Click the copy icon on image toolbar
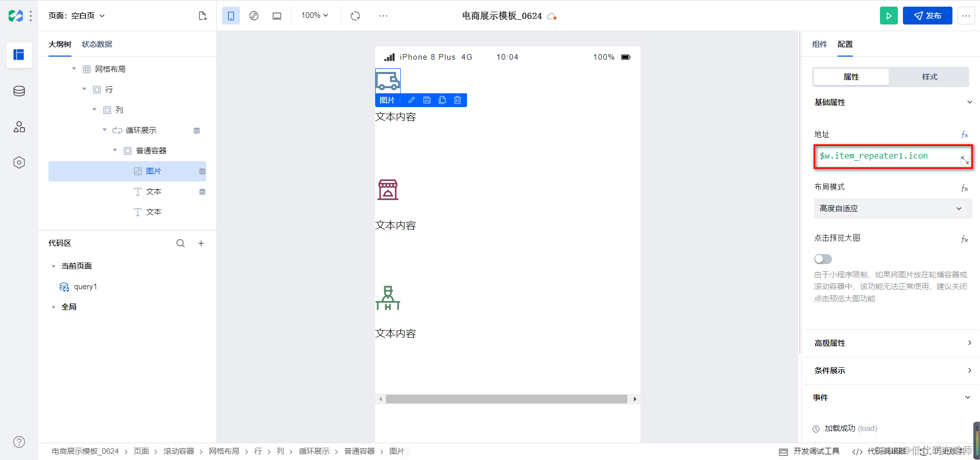The width and height of the screenshot is (980, 460). tap(442, 100)
